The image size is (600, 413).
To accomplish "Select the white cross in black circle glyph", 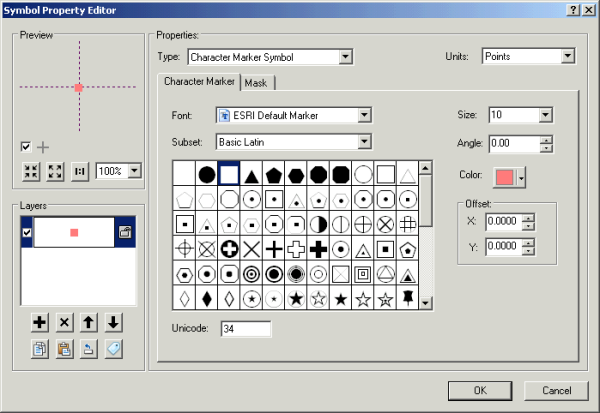I will coord(229,250).
